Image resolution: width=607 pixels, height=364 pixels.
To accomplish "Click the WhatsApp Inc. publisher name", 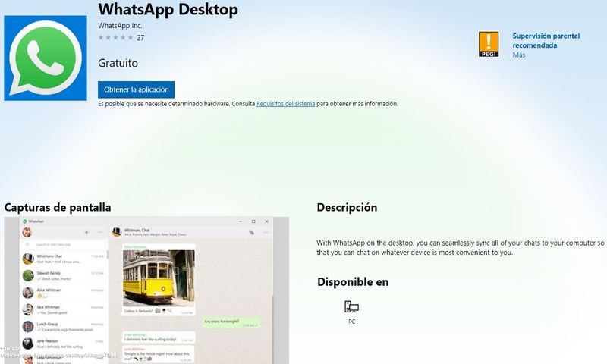I will tap(120, 26).
